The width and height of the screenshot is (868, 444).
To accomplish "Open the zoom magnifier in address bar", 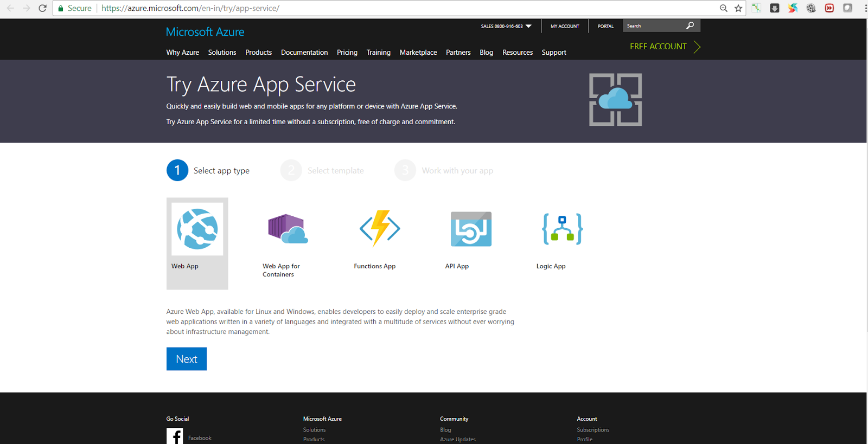I will coord(724,8).
